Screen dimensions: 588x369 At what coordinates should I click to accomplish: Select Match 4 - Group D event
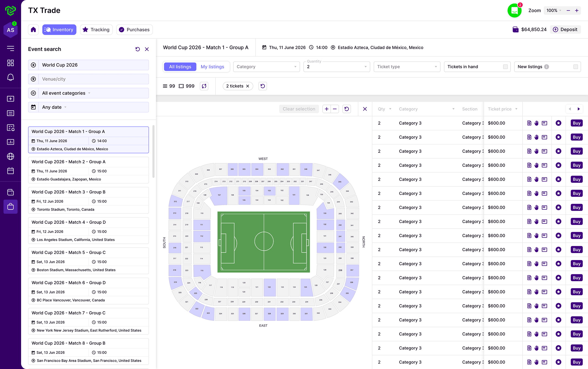88,231
